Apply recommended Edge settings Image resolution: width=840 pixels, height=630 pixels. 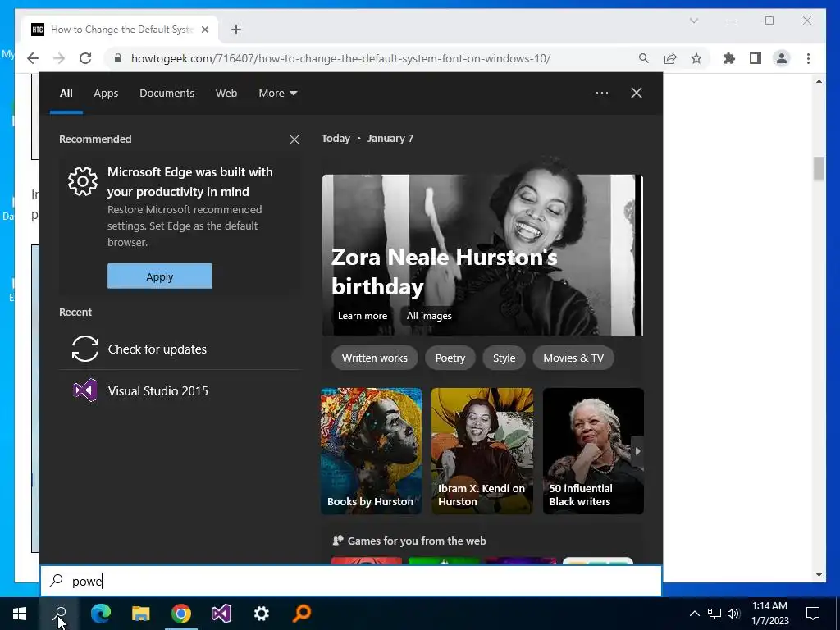click(x=160, y=276)
